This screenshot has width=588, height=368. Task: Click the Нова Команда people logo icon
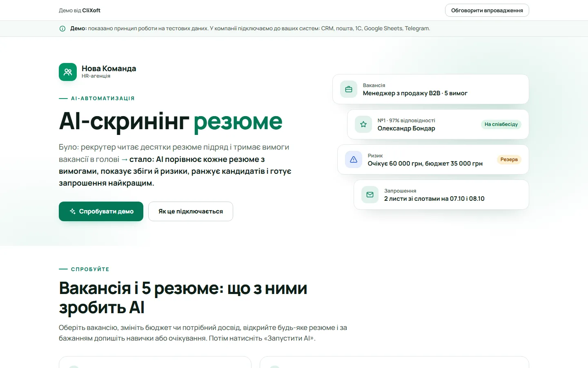(x=68, y=72)
